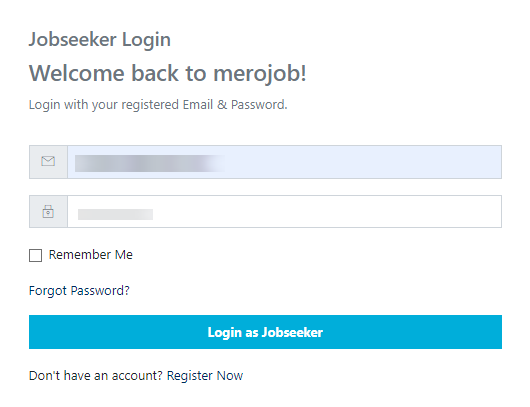Submit with Login as Jobseeker button

coord(265,332)
